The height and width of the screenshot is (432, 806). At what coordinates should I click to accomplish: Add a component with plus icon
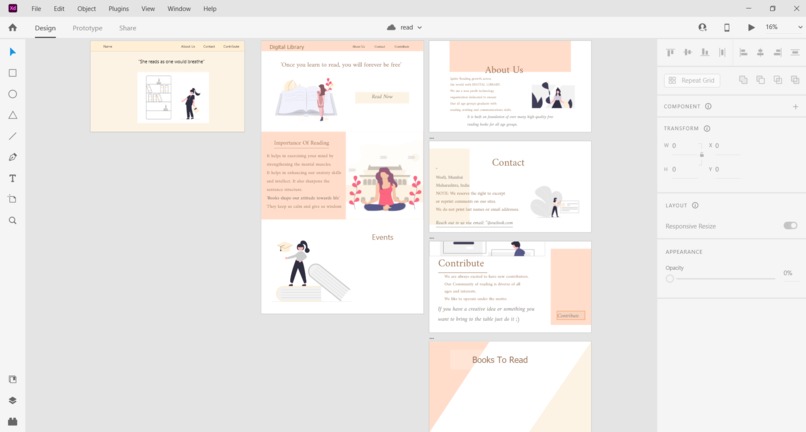pyautogui.click(x=795, y=106)
